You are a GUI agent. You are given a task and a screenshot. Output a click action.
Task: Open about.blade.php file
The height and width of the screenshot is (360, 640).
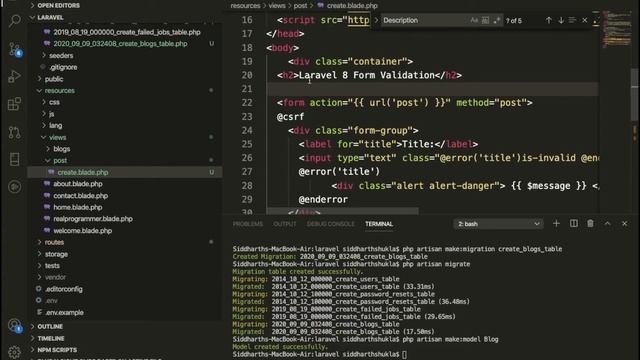point(78,184)
